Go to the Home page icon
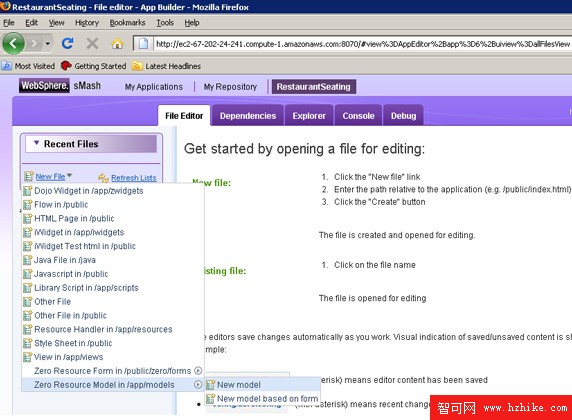The width and height of the screenshot is (572, 420). tap(117, 44)
